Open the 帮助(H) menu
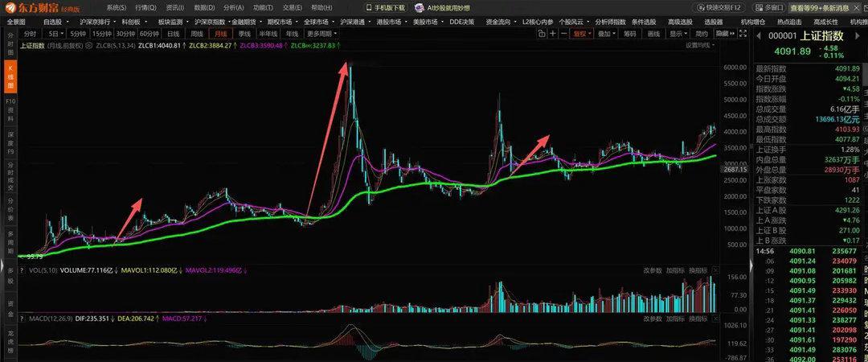868x362 pixels. [321, 8]
